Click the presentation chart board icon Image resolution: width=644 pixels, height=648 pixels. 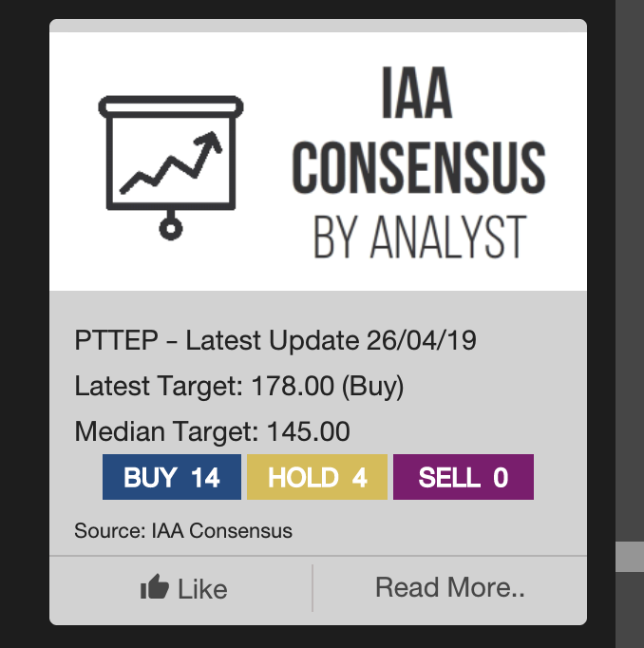(171, 163)
